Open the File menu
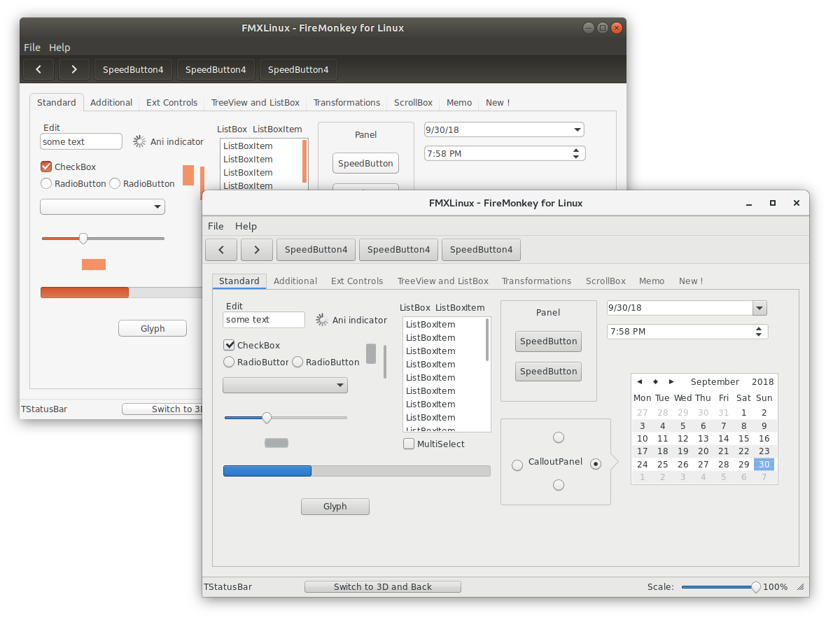Viewport: 840px width, 627px height. point(216,226)
